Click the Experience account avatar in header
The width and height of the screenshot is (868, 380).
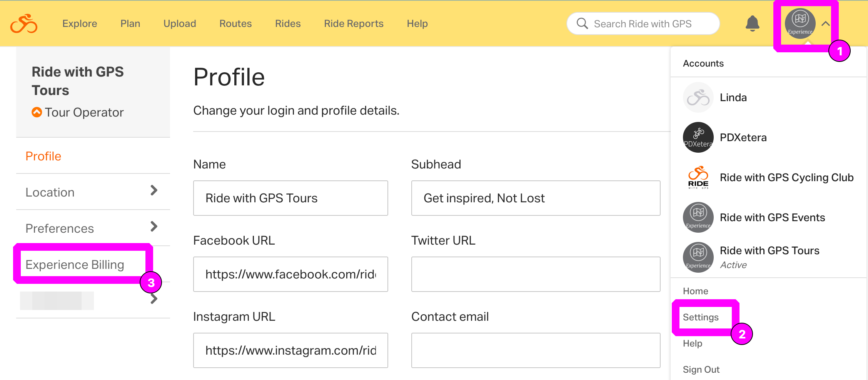800,23
